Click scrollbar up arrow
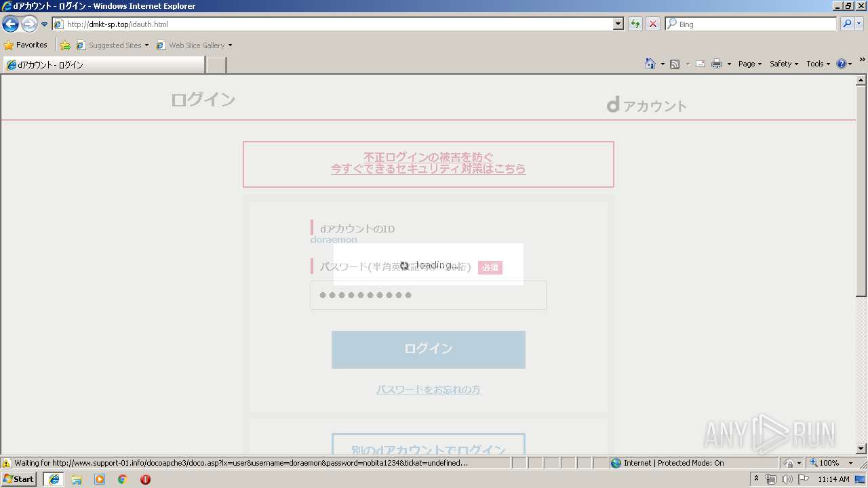868x488 pixels. coord(861,80)
